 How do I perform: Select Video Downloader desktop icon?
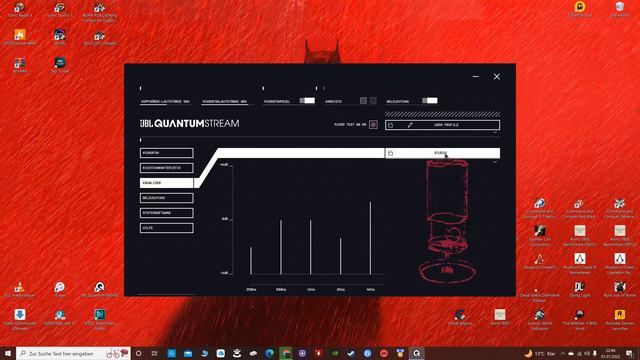pos(20,320)
